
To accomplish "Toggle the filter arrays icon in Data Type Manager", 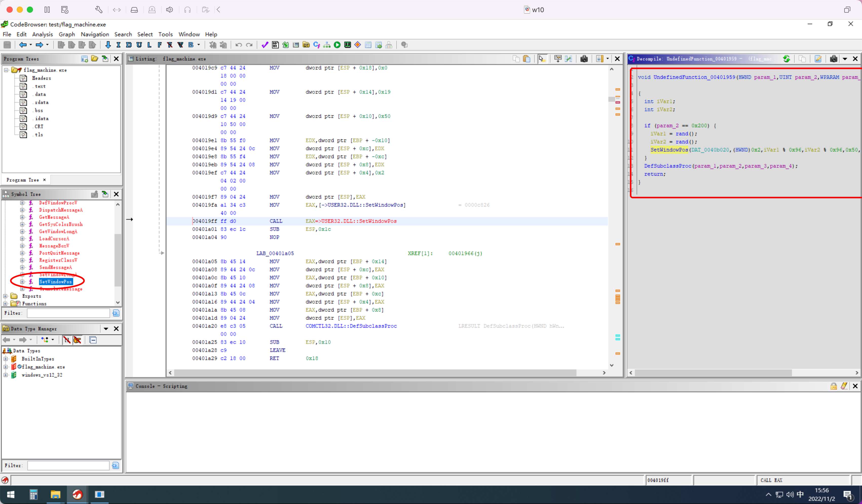I will 67,340.
